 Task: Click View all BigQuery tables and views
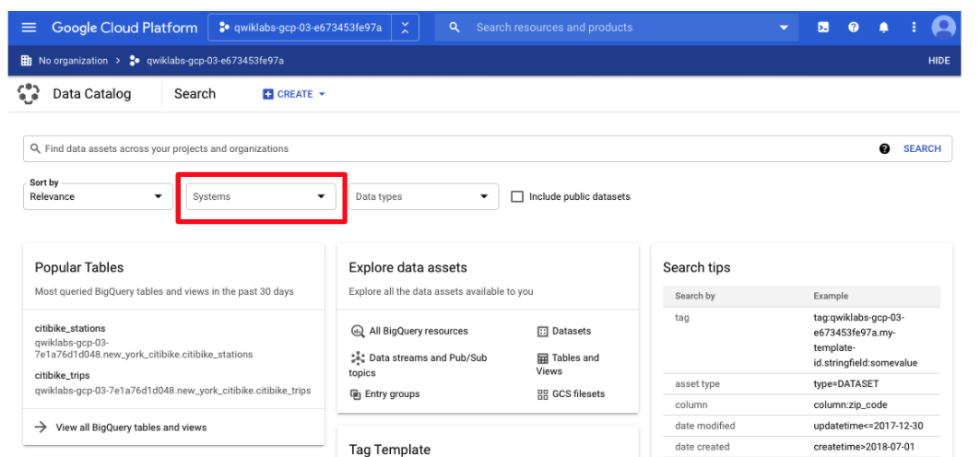coord(131,428)
